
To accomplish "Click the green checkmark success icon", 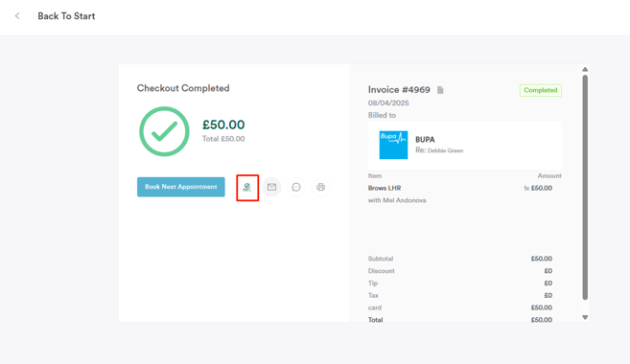I will 164,131.
